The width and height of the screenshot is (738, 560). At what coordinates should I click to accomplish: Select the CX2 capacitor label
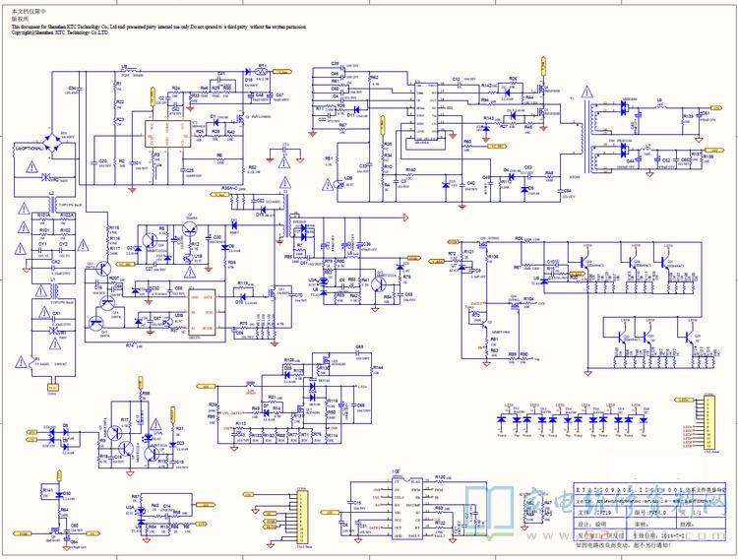pos(55,262)
